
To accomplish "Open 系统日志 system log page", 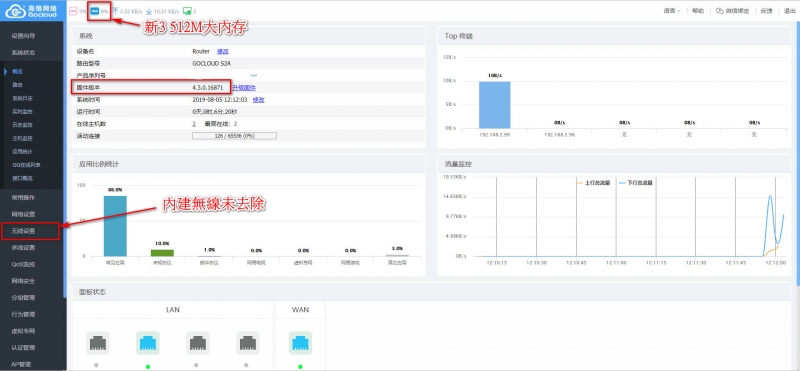I will [x=22, y=98].
